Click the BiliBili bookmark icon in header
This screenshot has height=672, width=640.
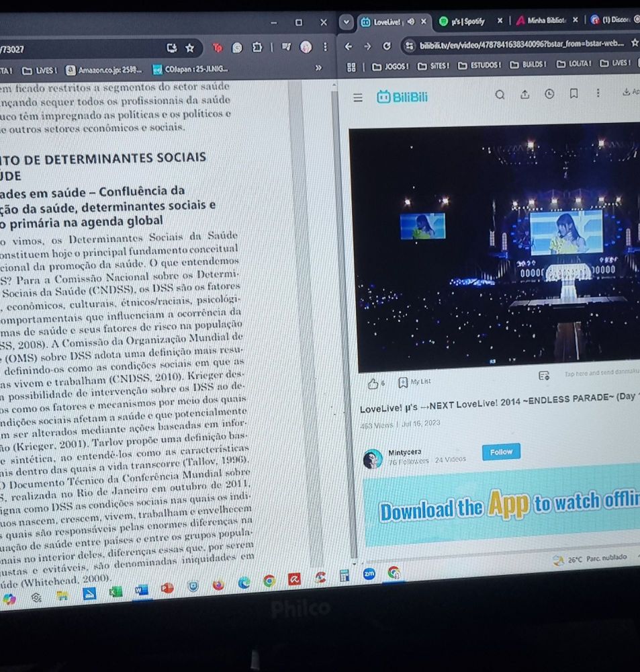click(x=574, y=93)
